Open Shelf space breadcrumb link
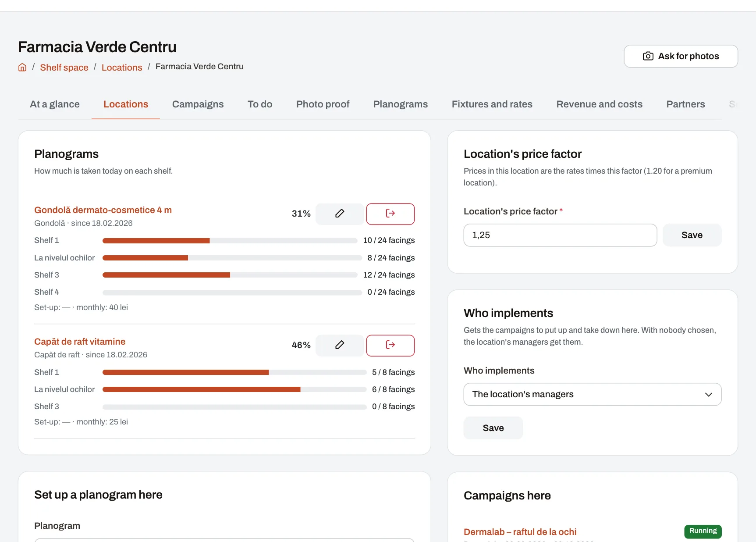The image size is (756, 542). (64, 68)
